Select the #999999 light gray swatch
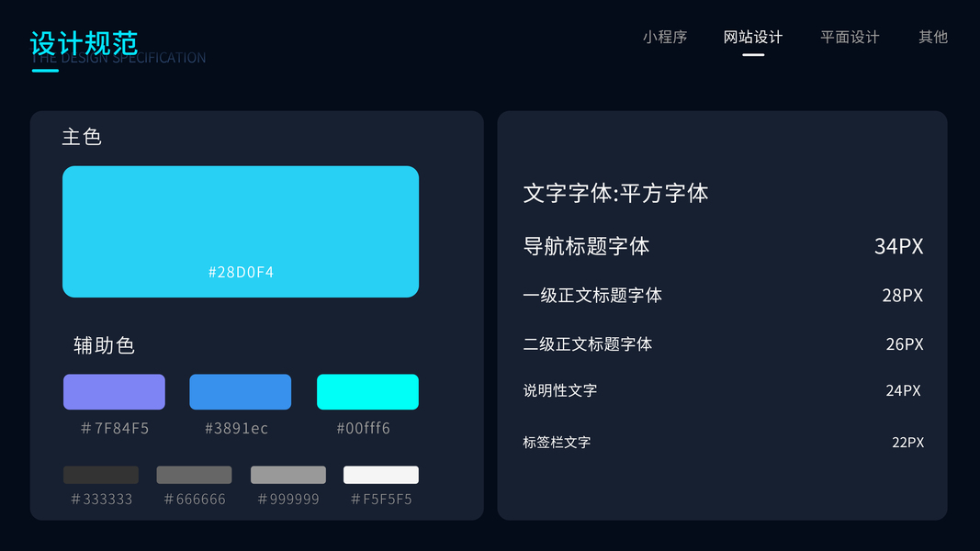 point(288,475)
